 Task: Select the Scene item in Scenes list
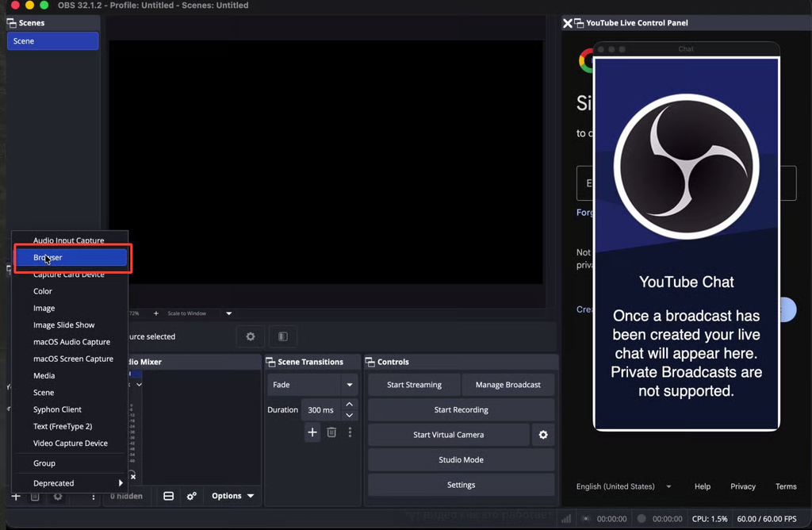tap(53, 41)
